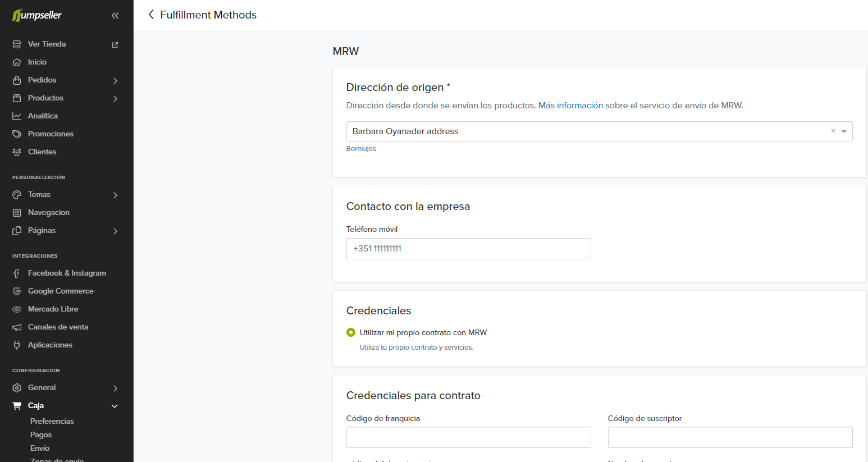The width and height of the screenshot is (868, 462).
Task: Clear the Barbara Oyanader address selection
Action: 833,131
